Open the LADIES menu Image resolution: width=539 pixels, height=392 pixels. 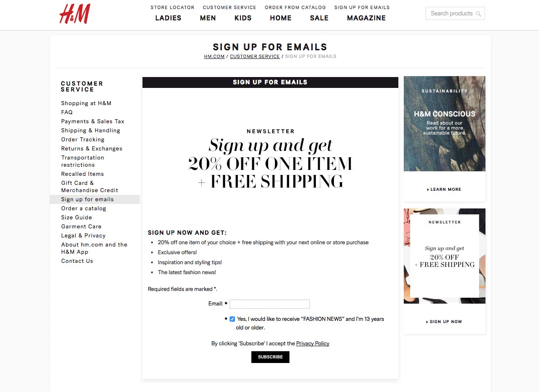(x=168, y=18)
